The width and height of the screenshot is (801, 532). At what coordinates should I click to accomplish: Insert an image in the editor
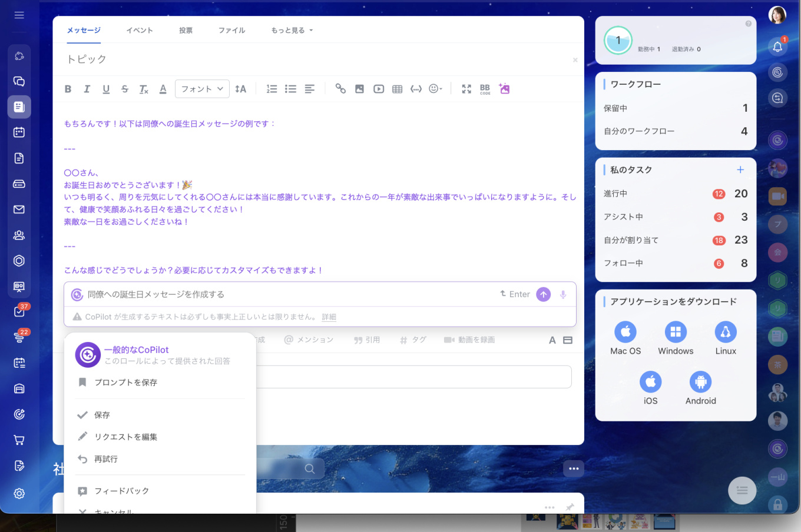click(x=360, y=89)
